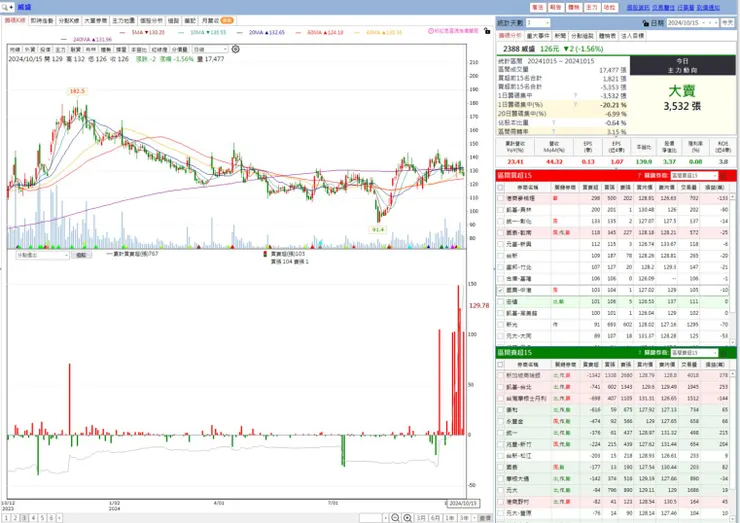Click the zoom out magnifier below chart

point(395,518)
